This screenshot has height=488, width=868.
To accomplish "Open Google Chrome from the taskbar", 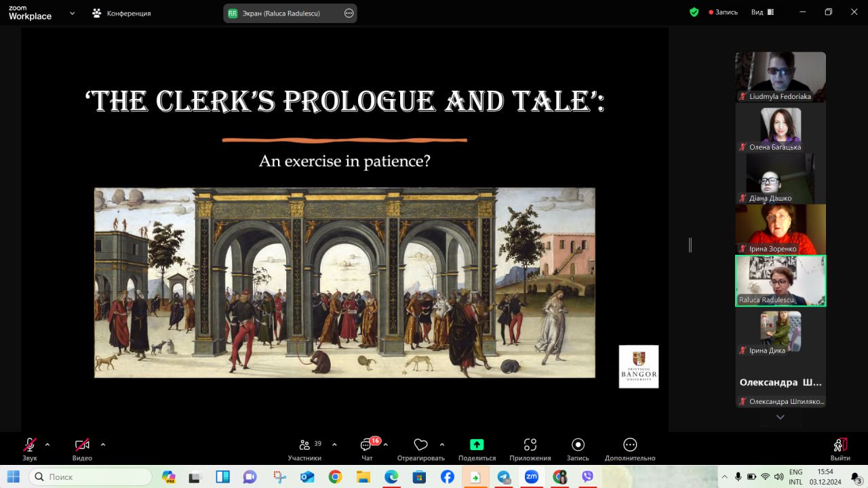I will click(x=335, y=477).
